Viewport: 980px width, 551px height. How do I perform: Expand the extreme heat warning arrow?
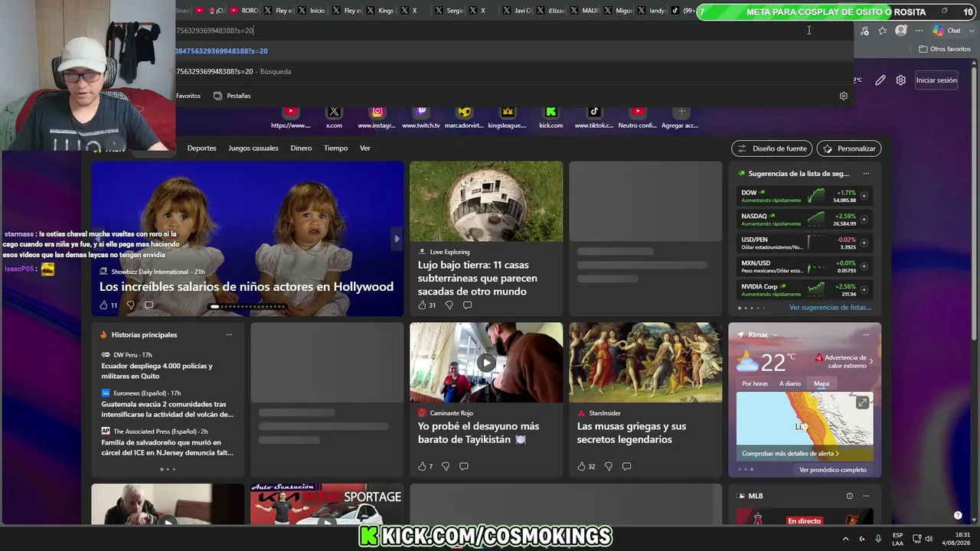871,361
